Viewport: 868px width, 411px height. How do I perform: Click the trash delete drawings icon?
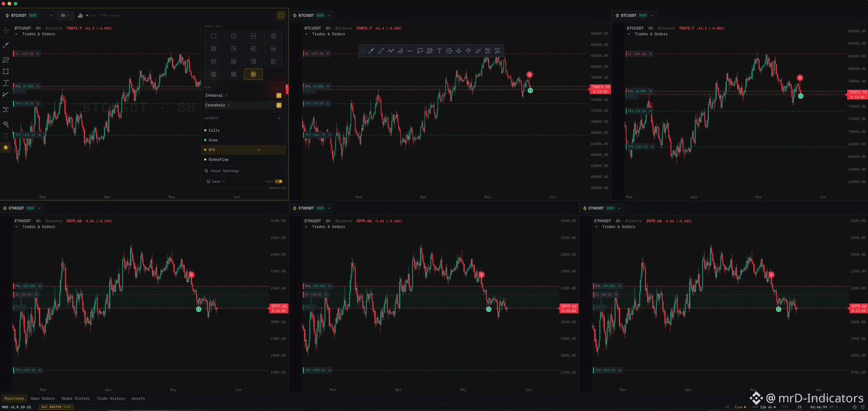pos(6,136)
